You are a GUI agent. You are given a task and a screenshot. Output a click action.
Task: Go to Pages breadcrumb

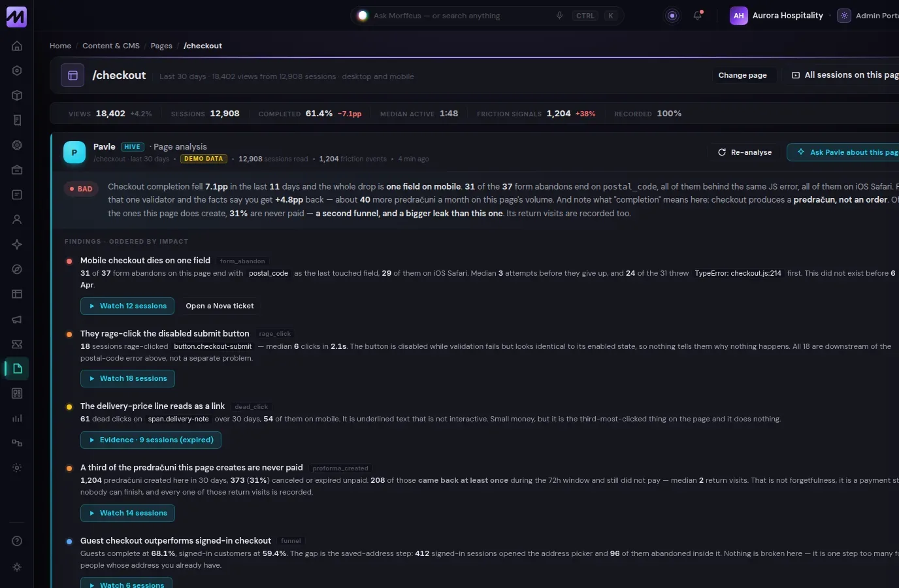[161, 46]
